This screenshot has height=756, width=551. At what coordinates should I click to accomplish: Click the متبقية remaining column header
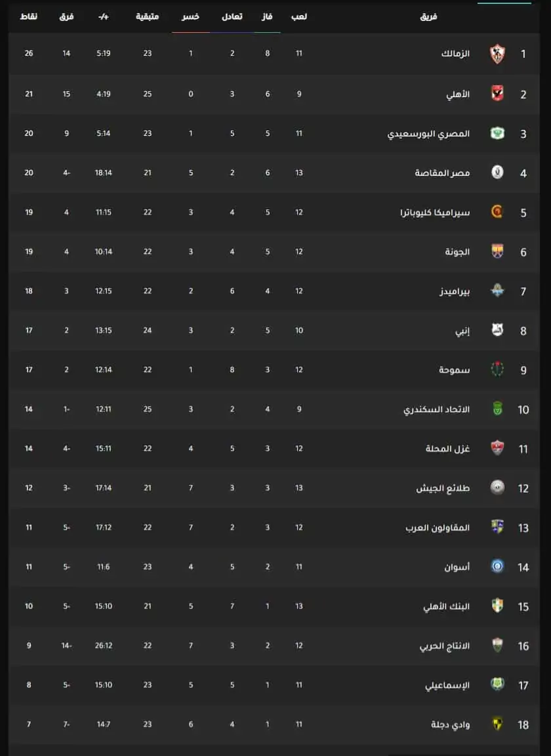point(147,17)
